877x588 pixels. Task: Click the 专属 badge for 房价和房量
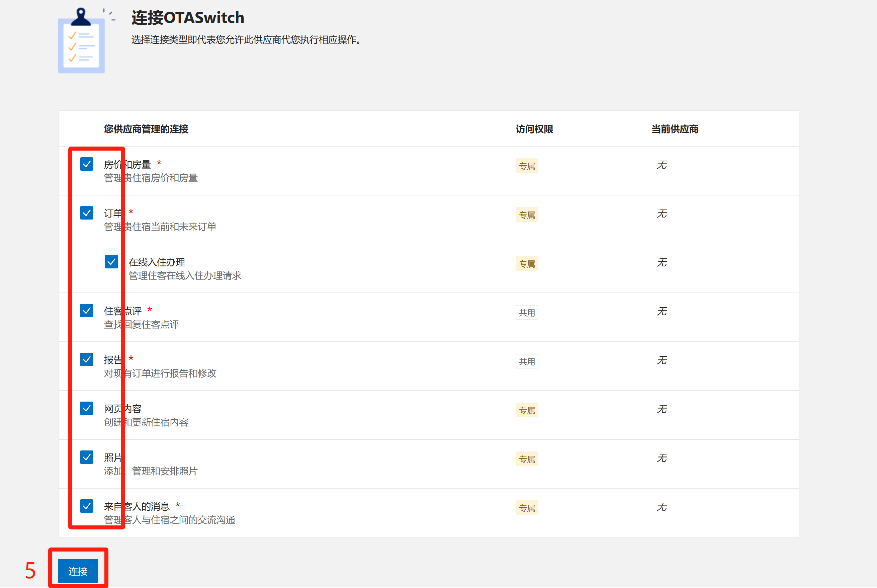coord(527,166)
